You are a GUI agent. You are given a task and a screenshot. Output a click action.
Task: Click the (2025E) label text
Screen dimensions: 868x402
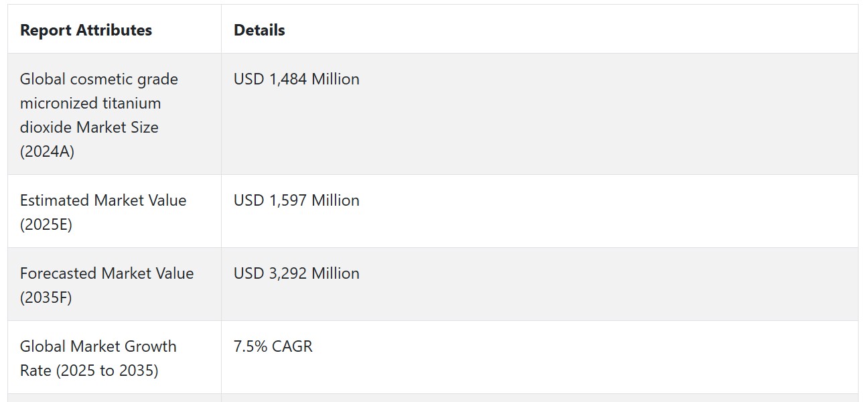tap(46, 224)
